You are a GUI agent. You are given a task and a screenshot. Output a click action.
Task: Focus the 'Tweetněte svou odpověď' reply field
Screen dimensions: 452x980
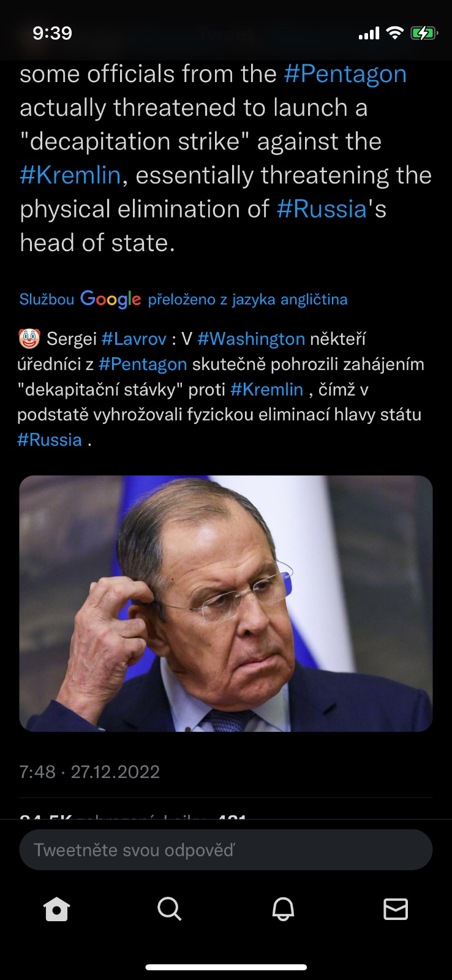click(226, 850)
